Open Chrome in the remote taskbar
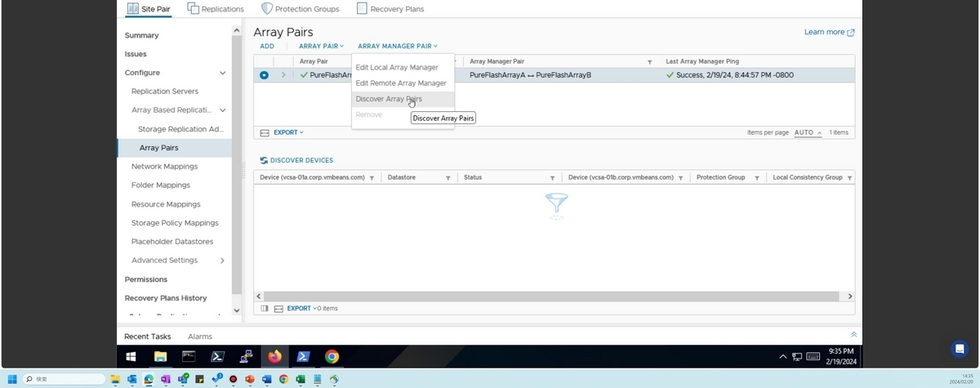 click(x=332, y=357)
